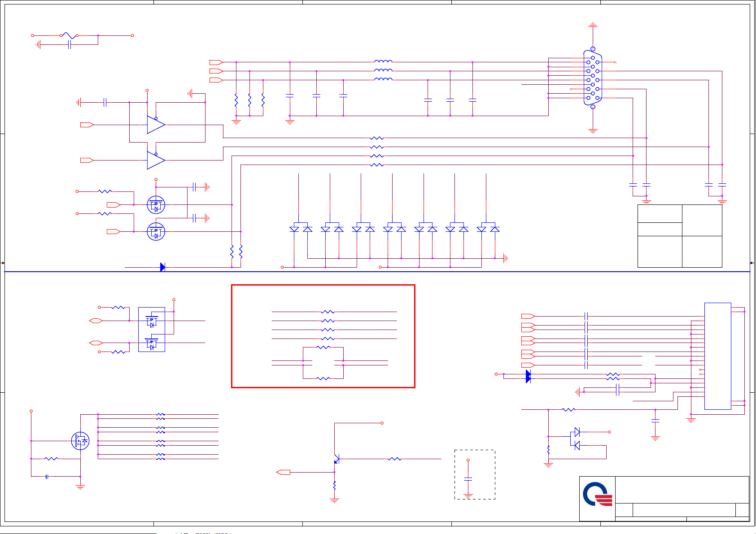The image size is (756, 534).
Task: Select the resistor to the right of the transistor
Action: [394, 459]
